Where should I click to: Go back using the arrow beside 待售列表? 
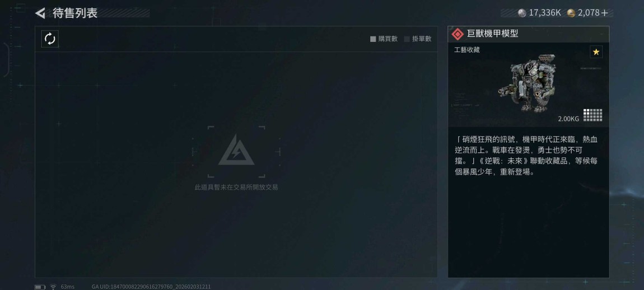pos(40,13)
